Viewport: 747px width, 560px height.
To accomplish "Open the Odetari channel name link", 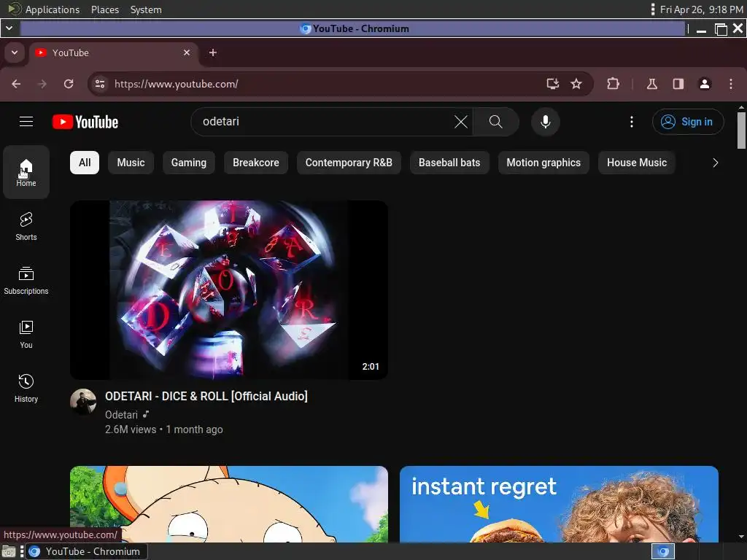I will click(122, 415).
